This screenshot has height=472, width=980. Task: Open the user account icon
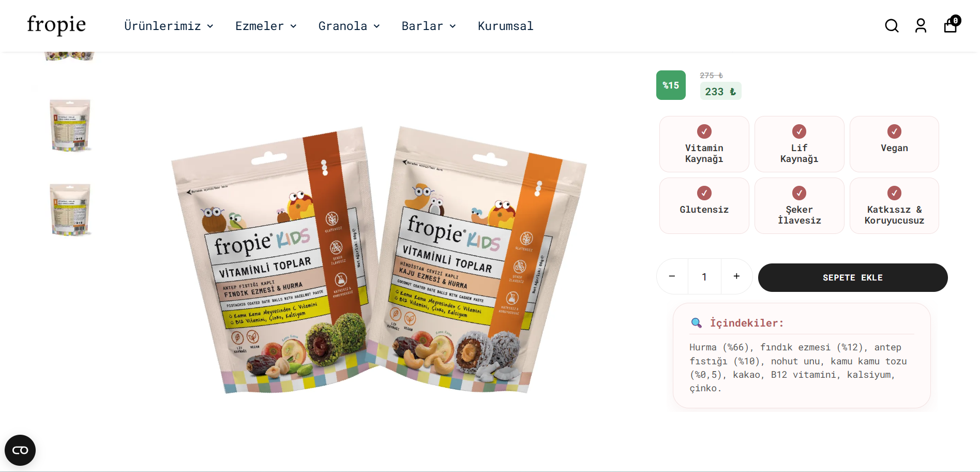(921, 26)
